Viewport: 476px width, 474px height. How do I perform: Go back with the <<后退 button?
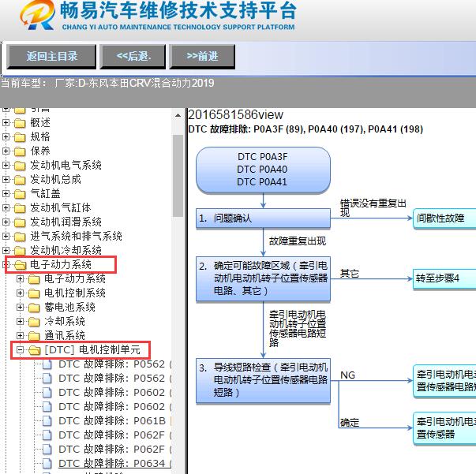click(133, 57)
